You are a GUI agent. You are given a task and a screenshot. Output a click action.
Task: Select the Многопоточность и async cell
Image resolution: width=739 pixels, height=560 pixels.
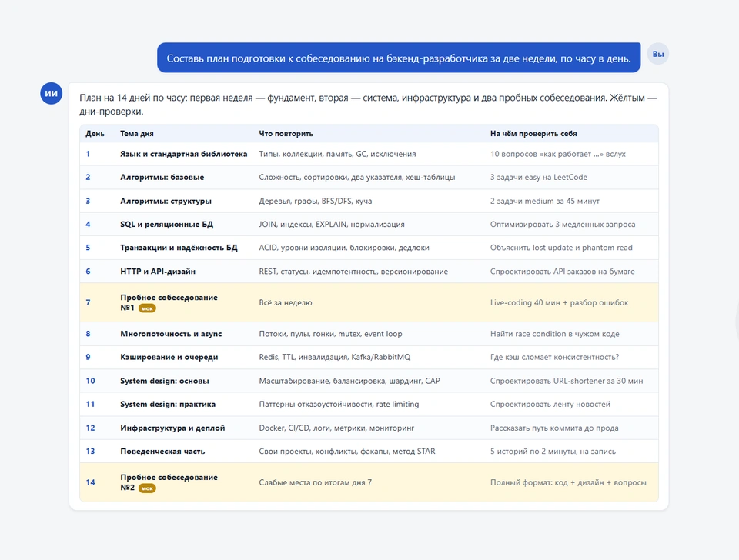[171, 333]
